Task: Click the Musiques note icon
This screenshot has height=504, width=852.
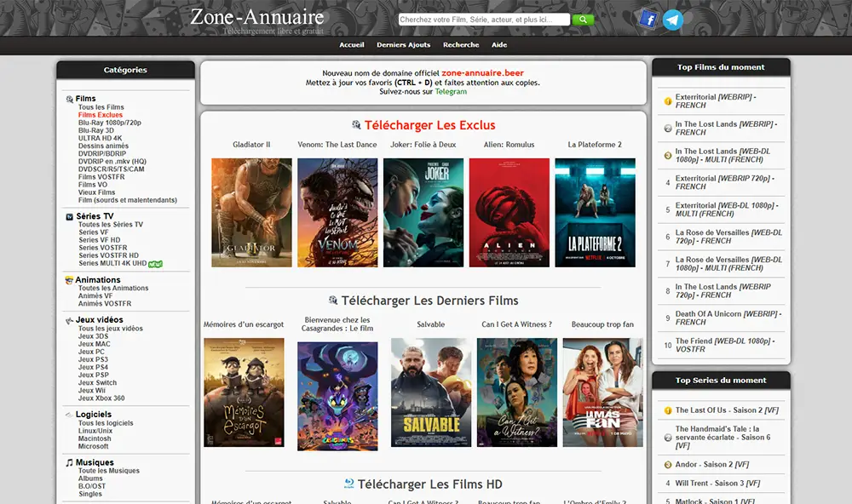Action: (x=69, y=463)
